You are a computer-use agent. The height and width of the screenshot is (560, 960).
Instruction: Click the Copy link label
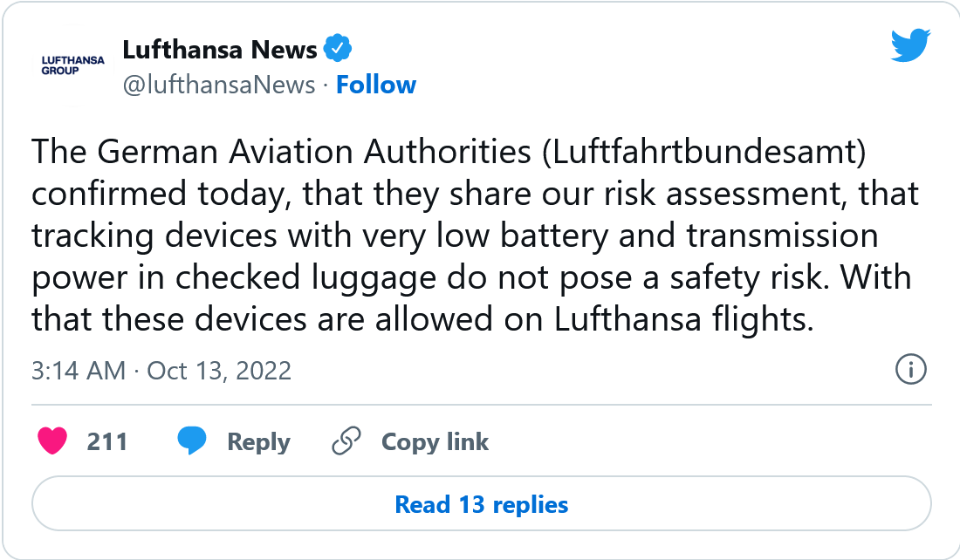[435, 441]
